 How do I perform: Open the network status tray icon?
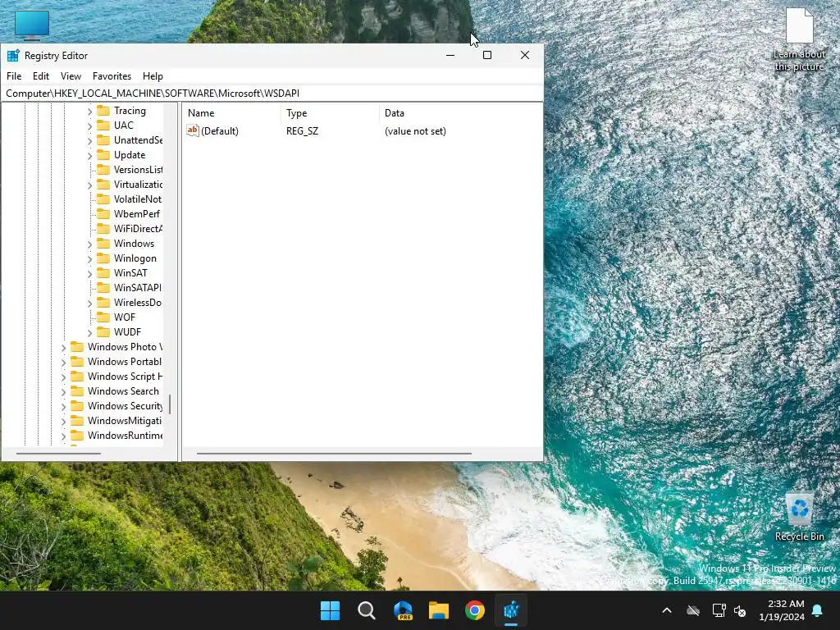point(719,610)
